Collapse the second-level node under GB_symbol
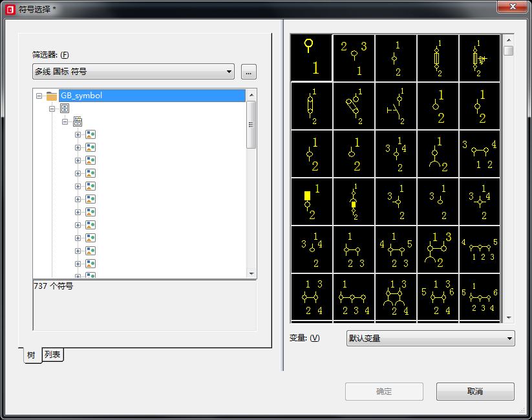532x420 pixels. tap(52, 109)
